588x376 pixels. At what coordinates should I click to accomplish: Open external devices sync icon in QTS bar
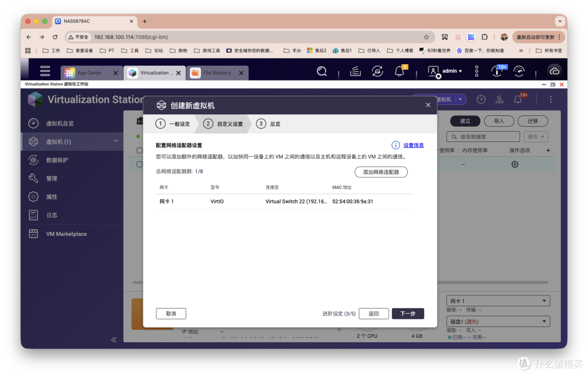pos(377,71)
